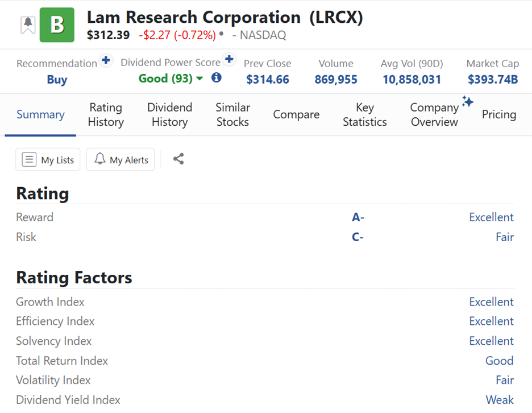Switch to the Rating History tab
This screenshot has height=413, width=532.
(106, 114)
